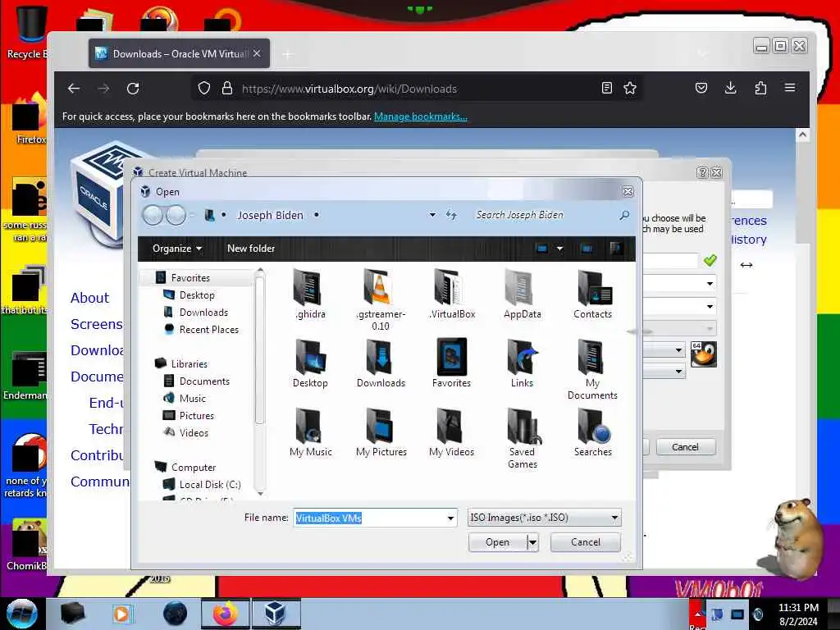Switch to the Downloads – Oracle VM VirtualBox tab
840x630 pixels.
[x=179, y=53]
